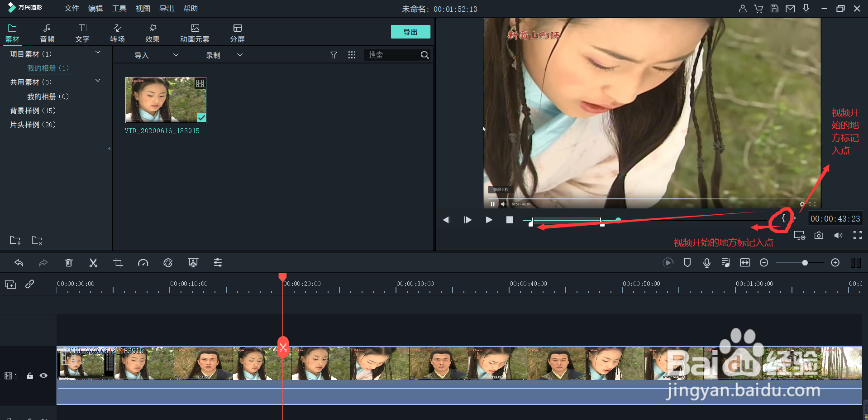This screenshot has width=868, height=420.
Task: Switch to the 转场 transitions tab
Action: 117,34
